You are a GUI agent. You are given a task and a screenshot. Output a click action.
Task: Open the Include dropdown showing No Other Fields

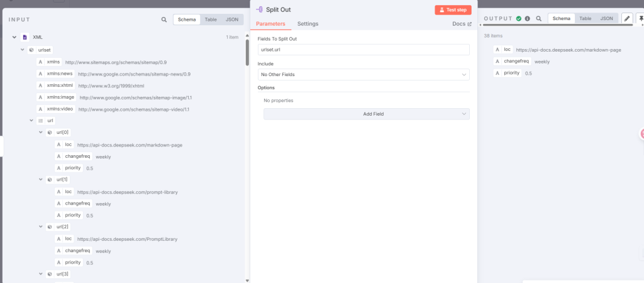pos(364,75)
